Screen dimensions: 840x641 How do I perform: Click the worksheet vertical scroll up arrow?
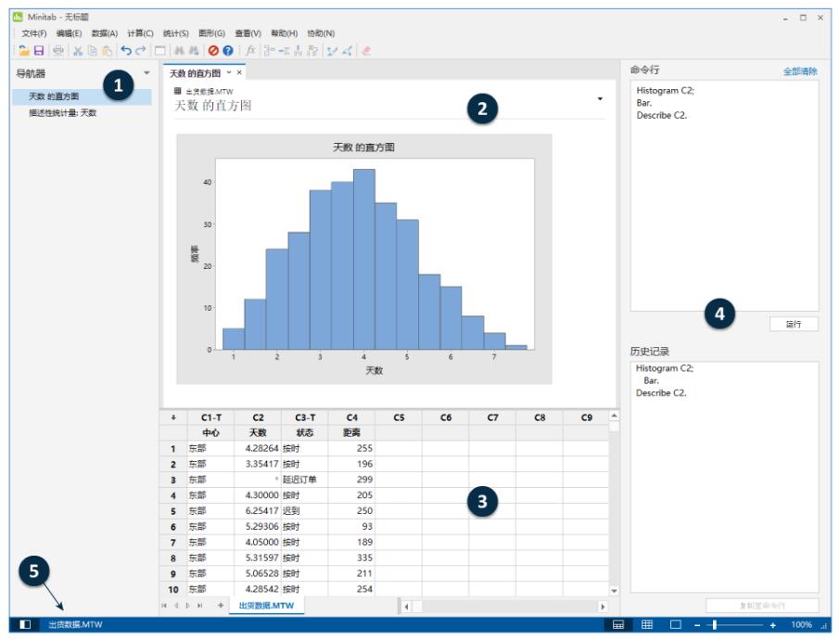pos(615,416)
